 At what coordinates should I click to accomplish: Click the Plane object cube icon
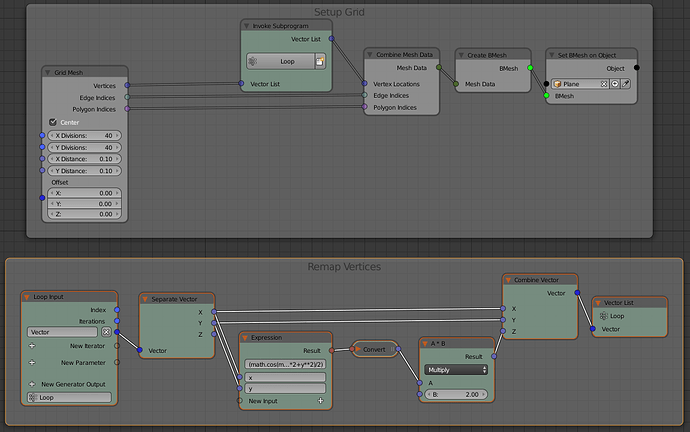pyautogui.click(x=558, y=84)
